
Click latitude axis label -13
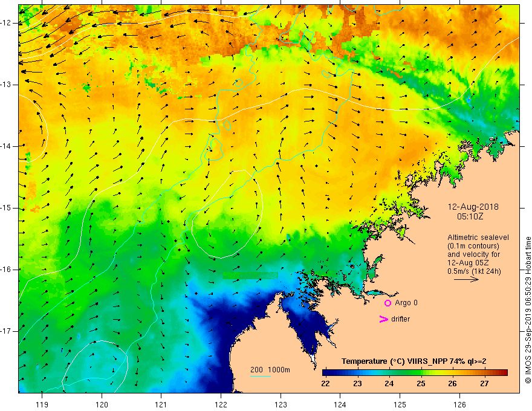point(7,85)
